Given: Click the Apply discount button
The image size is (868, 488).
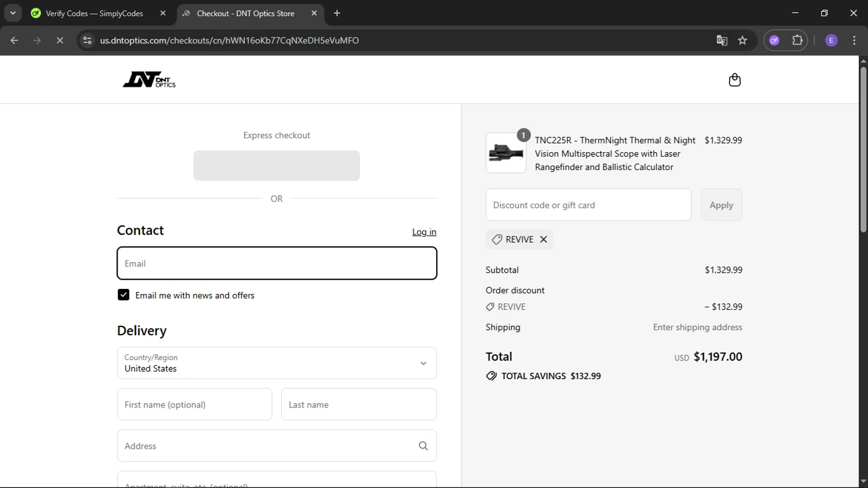Looking at the screenshot, I should [721, 205].
